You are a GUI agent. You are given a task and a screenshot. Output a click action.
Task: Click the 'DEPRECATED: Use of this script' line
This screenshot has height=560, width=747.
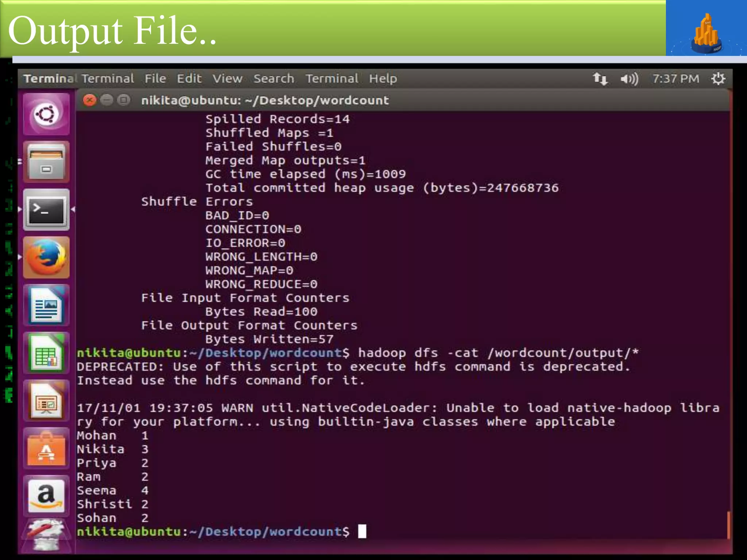[353, 367]
